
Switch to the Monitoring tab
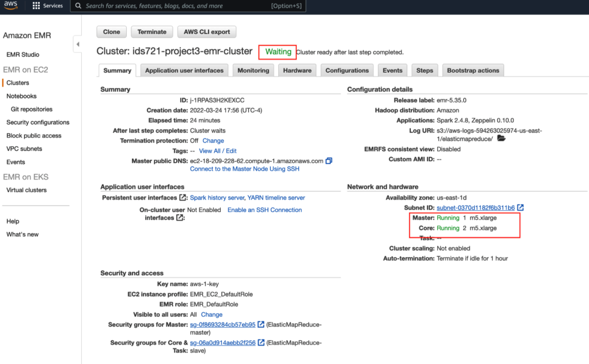coord(253,70)
